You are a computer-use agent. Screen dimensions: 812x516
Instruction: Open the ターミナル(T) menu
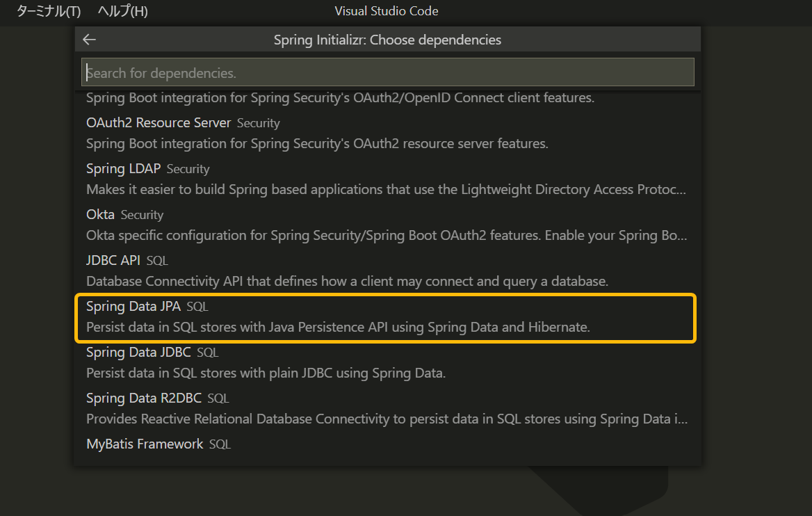coord(49,11)
